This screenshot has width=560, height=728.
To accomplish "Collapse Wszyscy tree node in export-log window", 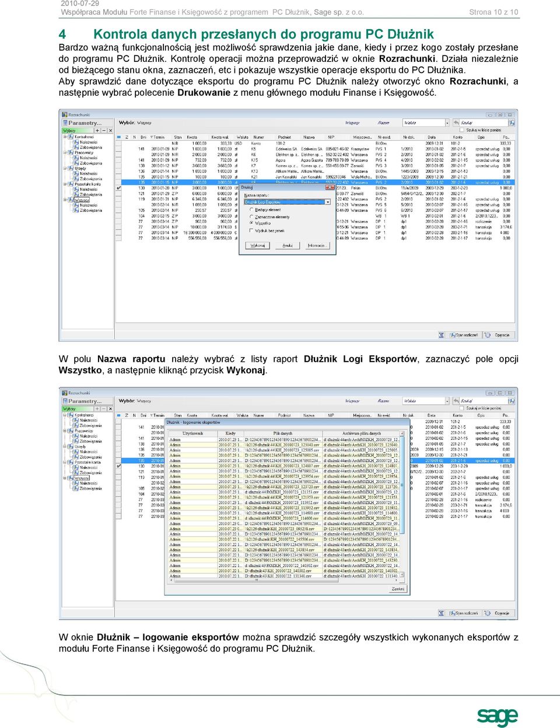I will [x=65, y=478].
